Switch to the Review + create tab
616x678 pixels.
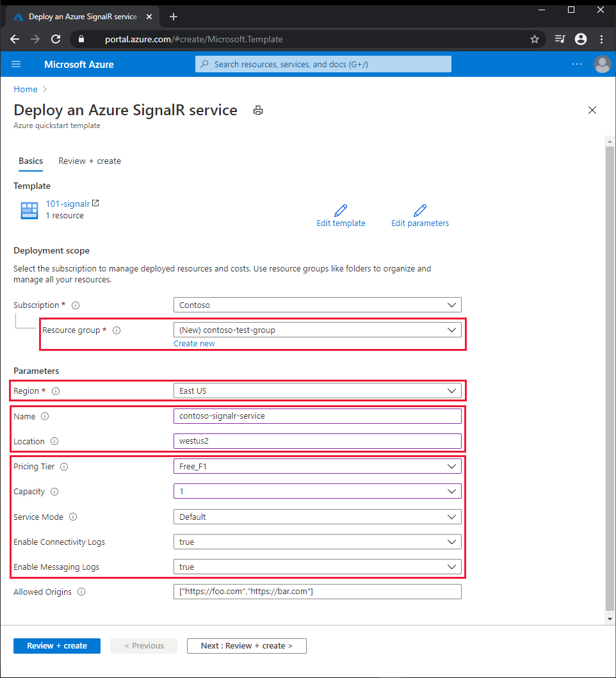(x=89, y=161)
